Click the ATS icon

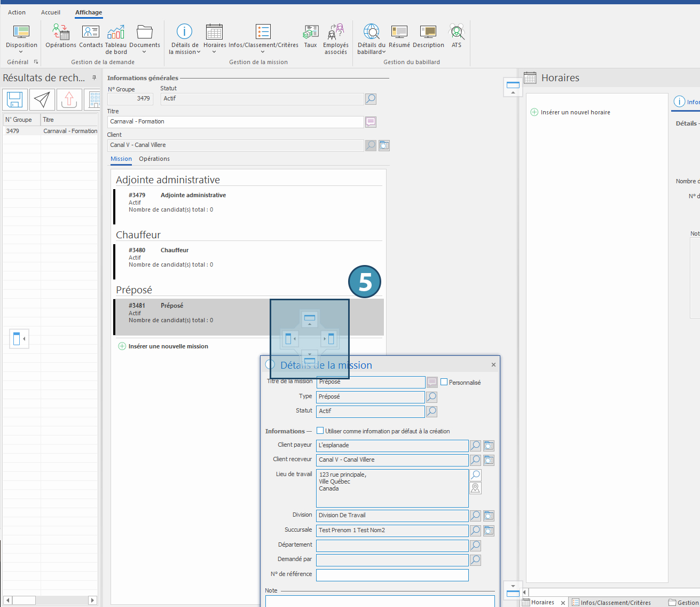(x=457, y=37)
